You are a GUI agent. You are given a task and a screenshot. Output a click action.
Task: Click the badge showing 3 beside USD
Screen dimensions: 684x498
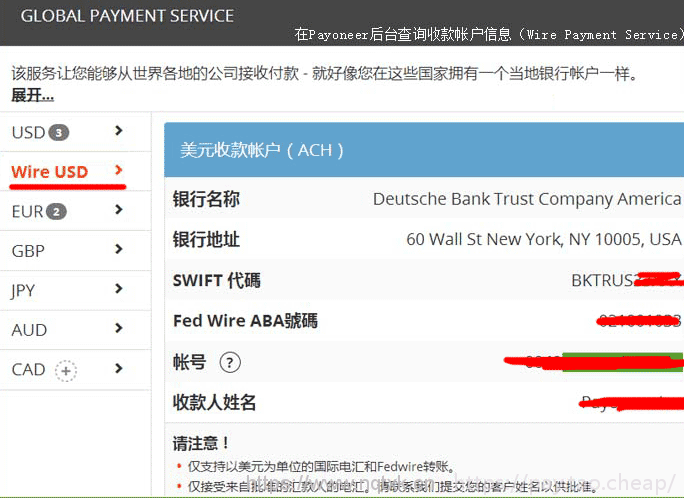[59, 133]
